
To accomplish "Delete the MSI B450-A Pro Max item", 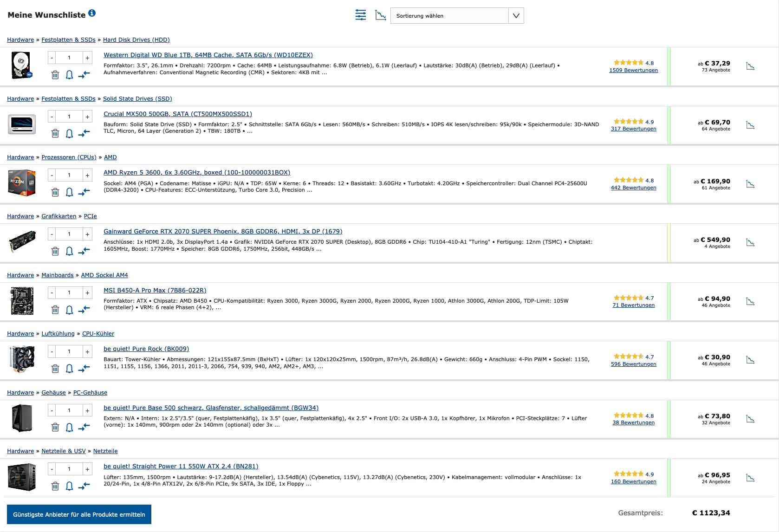I will point(55,310).
